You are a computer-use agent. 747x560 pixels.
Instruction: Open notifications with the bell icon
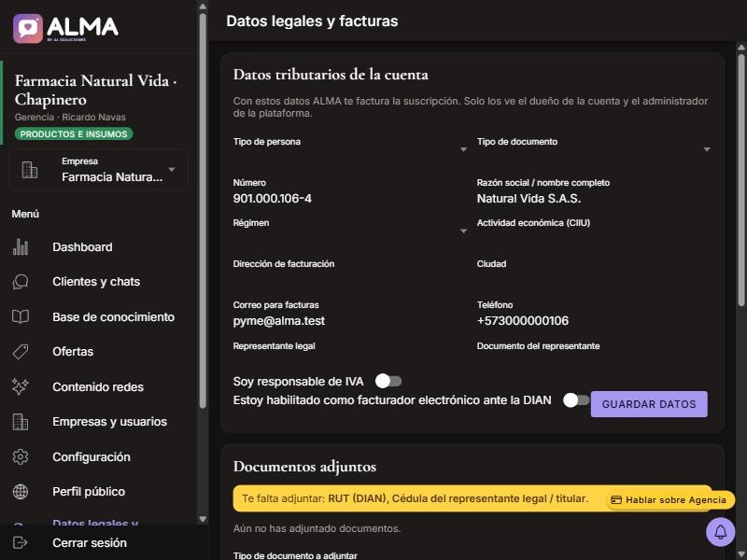click(720, 531)
